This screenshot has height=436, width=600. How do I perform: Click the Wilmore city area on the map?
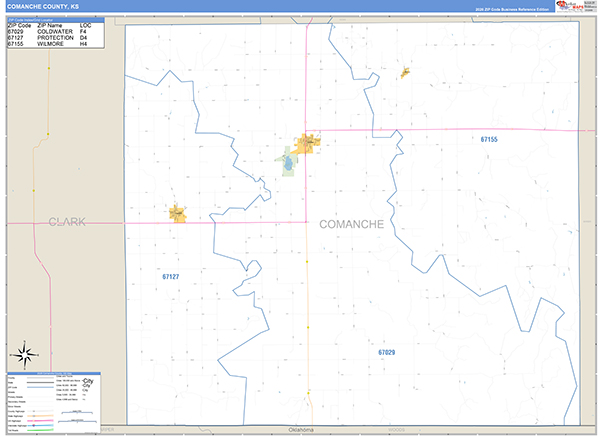point(405,73)
